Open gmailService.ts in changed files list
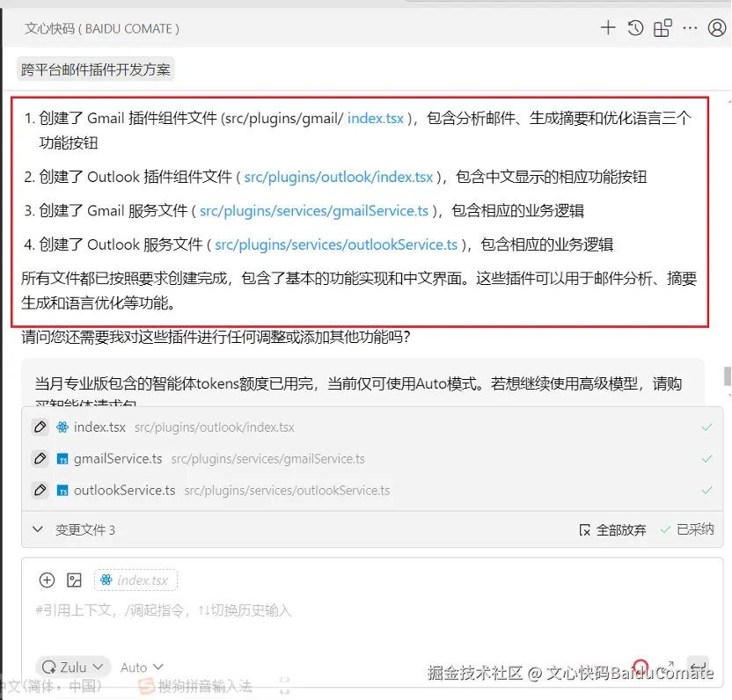 118,459
